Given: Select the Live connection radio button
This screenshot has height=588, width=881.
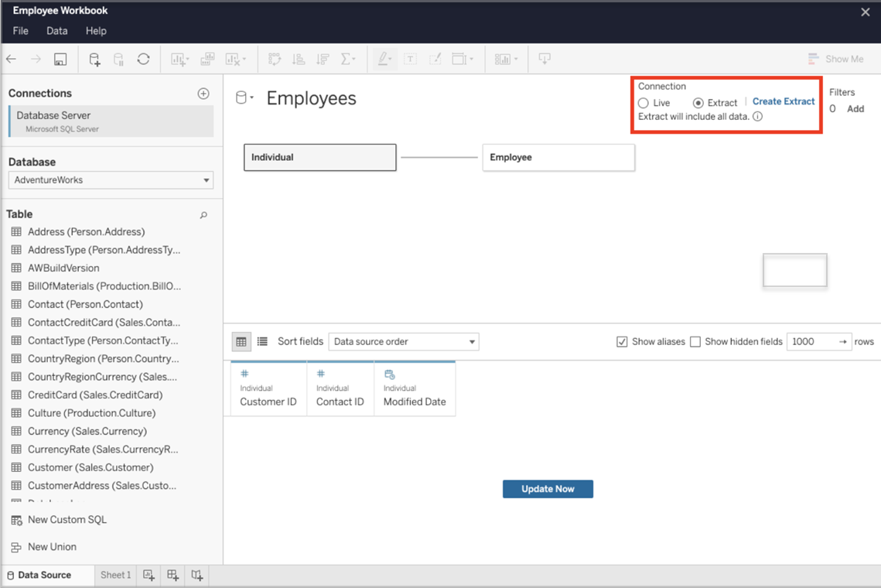Looking at the screenshot, I should [643, 102].
